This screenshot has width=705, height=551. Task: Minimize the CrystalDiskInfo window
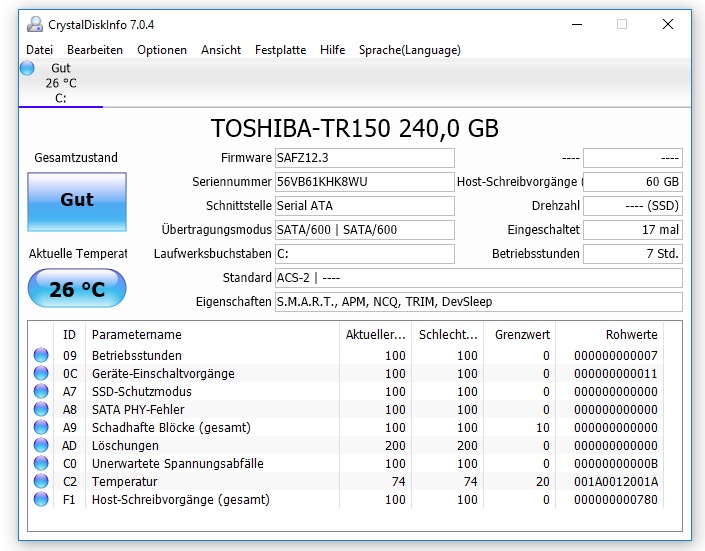[x=577, y=24]
